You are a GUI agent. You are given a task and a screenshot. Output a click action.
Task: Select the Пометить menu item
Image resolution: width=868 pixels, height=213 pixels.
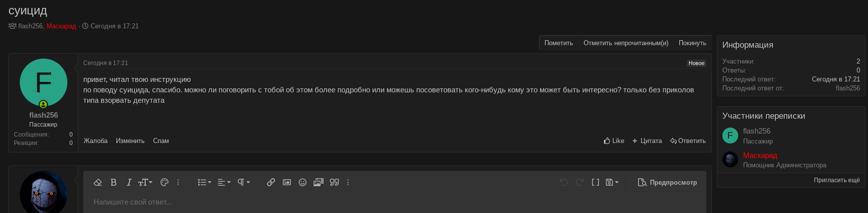coord(558,43)
